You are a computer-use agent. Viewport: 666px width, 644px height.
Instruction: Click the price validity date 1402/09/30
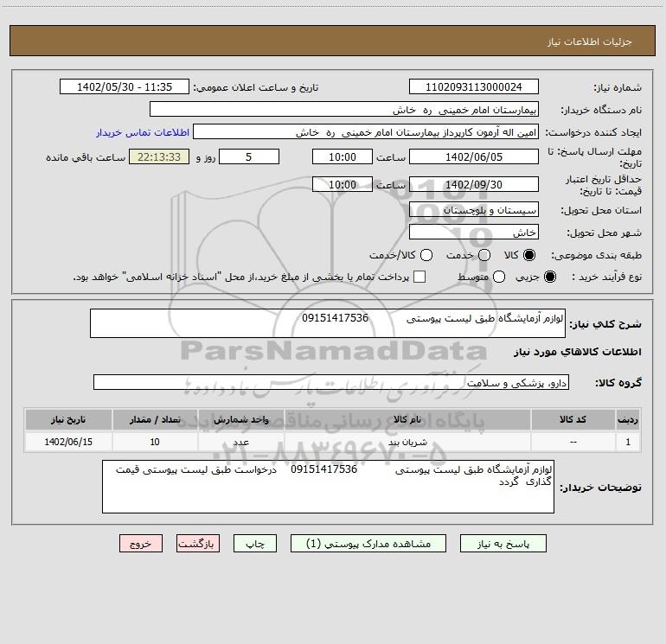474,184
